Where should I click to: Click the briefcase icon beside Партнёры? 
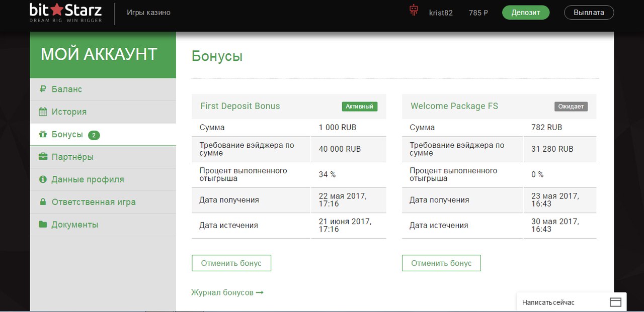pos(43,157)
